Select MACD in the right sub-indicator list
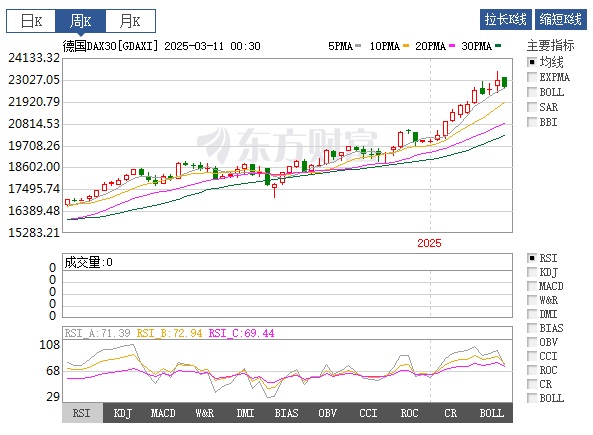 click(x=532, y=286)
